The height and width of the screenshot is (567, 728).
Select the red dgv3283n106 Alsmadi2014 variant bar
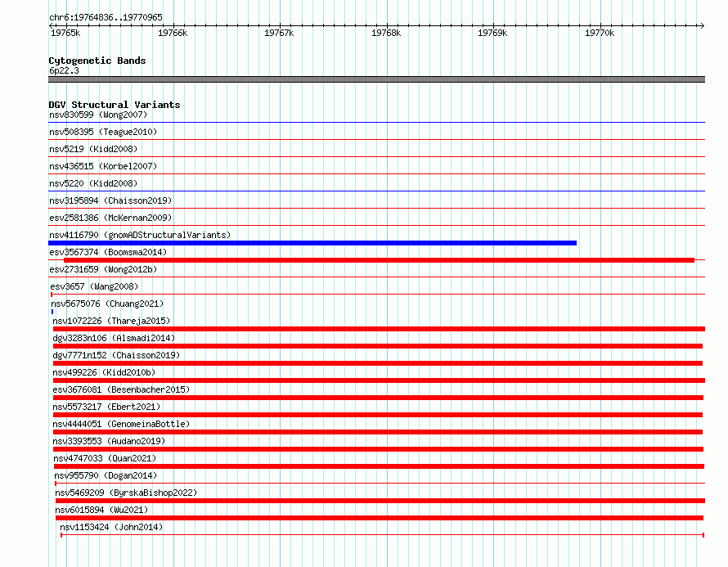[x=378, y=346]
